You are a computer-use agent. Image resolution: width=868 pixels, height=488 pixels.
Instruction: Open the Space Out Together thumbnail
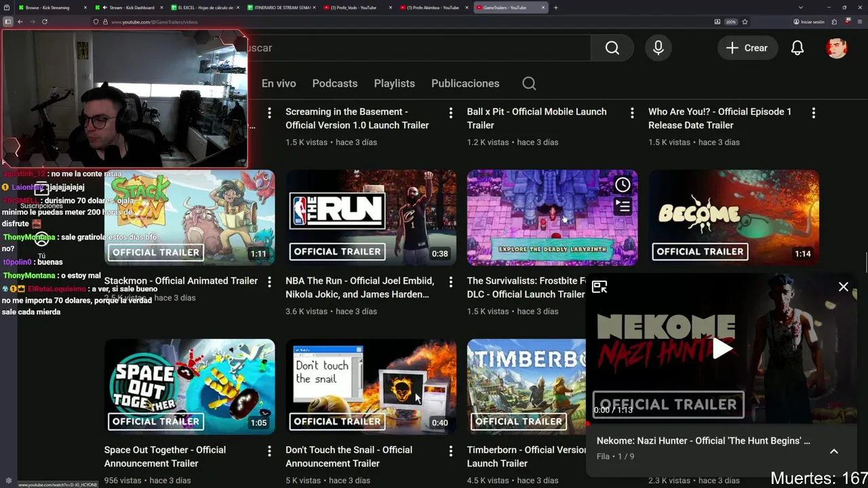pos(190,387)
